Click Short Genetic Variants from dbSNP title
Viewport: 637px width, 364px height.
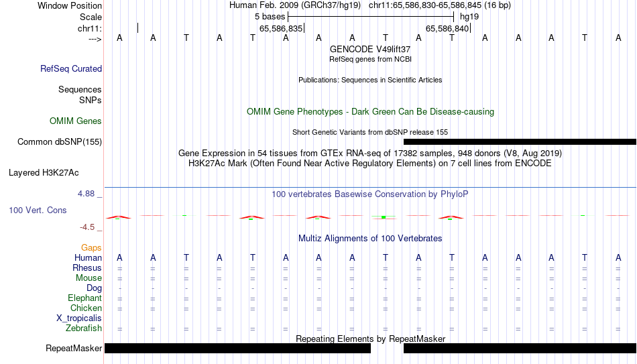(370, 133)
